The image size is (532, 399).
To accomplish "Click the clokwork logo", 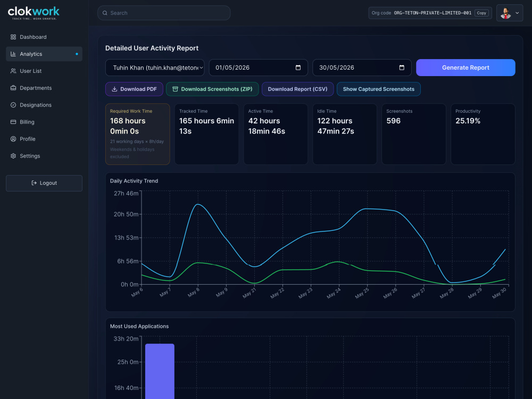I will point(33,13).
